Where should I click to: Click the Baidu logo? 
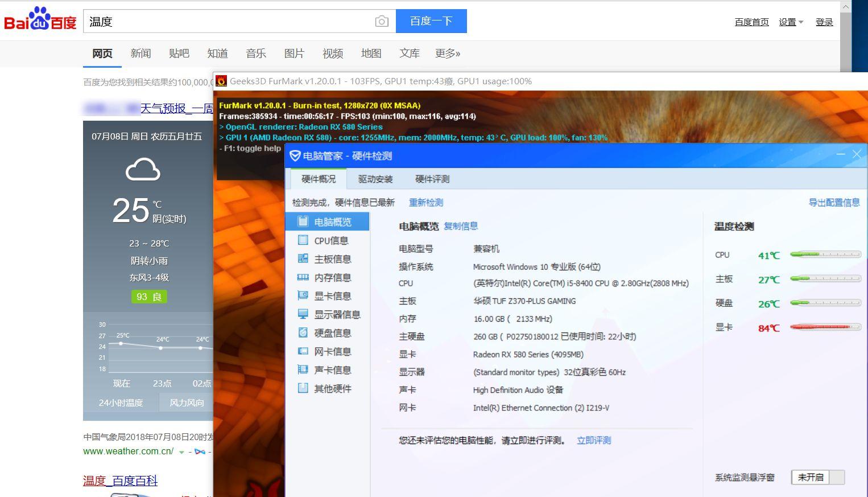pyautogui.click(x=40, y=19)
